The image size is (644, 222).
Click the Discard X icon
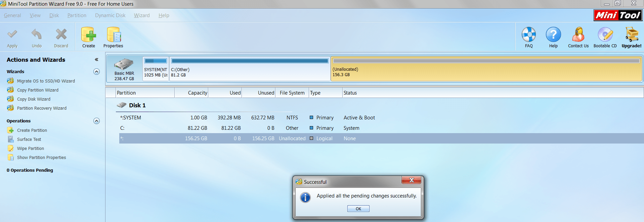(61, 34)
